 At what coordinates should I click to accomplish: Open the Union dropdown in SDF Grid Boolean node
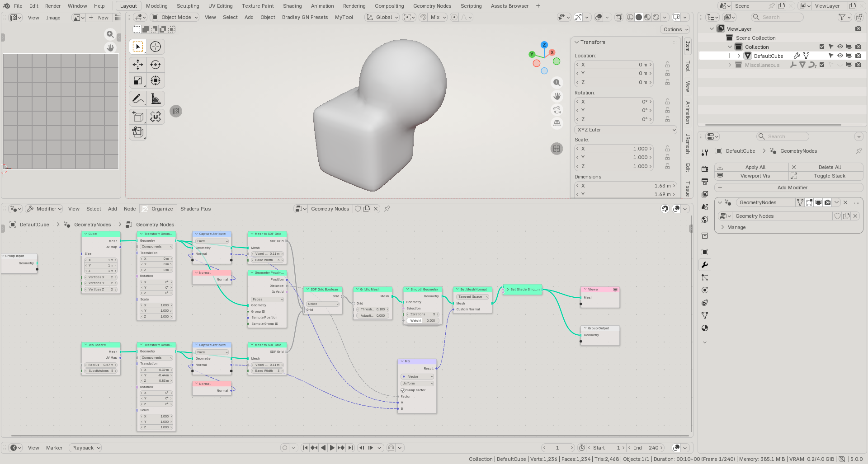point(323,304)
